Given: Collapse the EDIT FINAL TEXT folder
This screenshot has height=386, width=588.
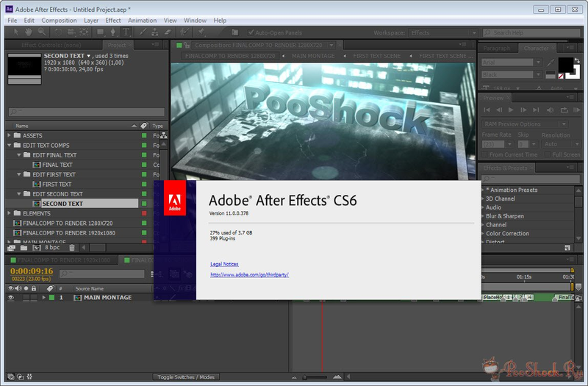Looking at the screenshot, I should 19,155.
